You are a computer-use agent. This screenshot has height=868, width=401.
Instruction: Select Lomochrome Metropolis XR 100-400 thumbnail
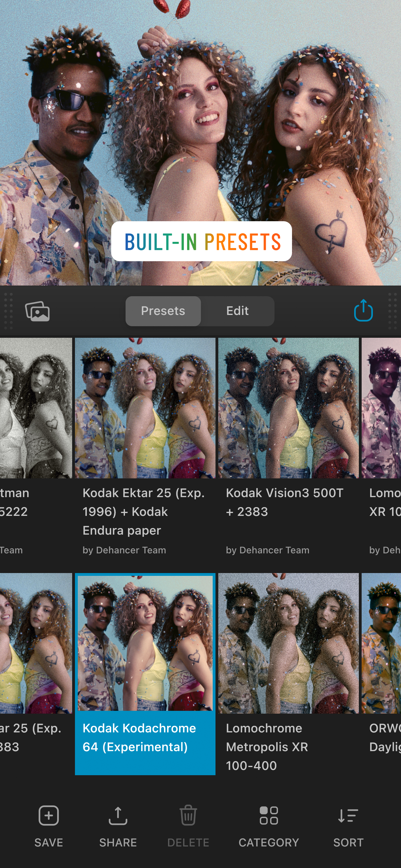(x=289, y=643)
